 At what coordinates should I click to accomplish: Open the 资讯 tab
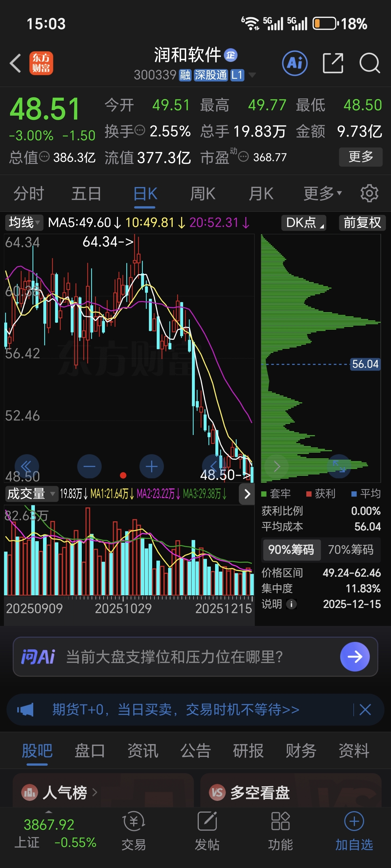pyautogui.click(x=143, y=751)
